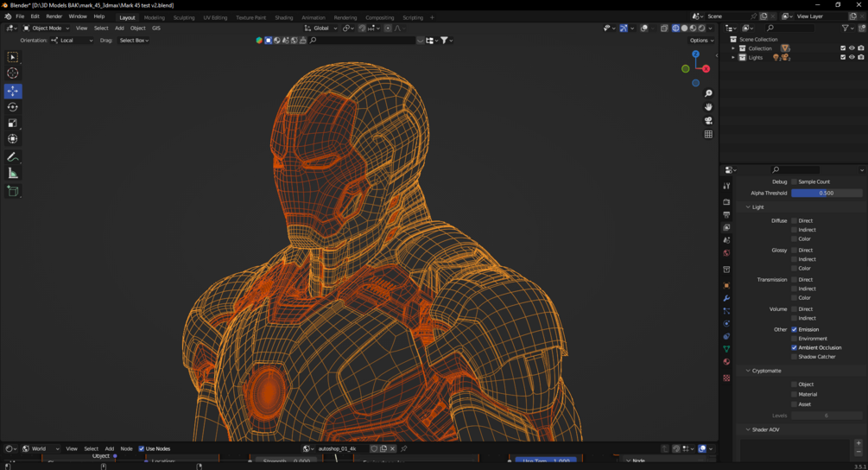Screen dimensions: 868x470
Task: Switch to the Animation workspace tab
Action: (314, 18)
